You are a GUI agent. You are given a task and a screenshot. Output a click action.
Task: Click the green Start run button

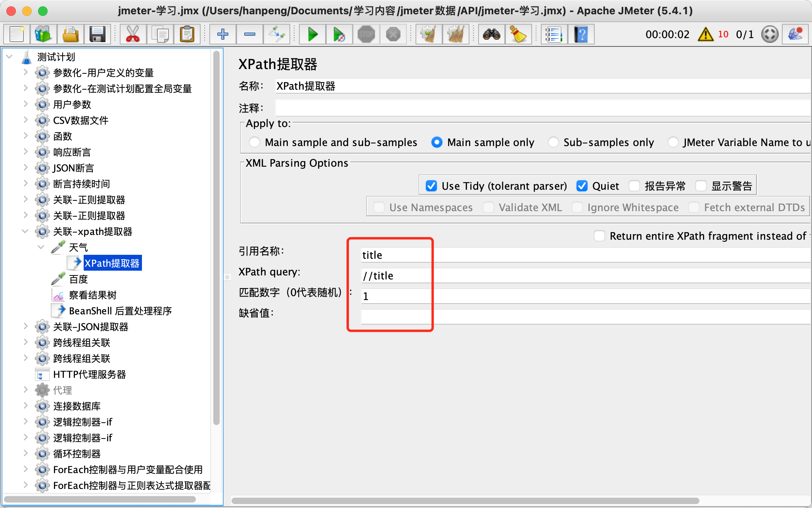tap(312, 35)
